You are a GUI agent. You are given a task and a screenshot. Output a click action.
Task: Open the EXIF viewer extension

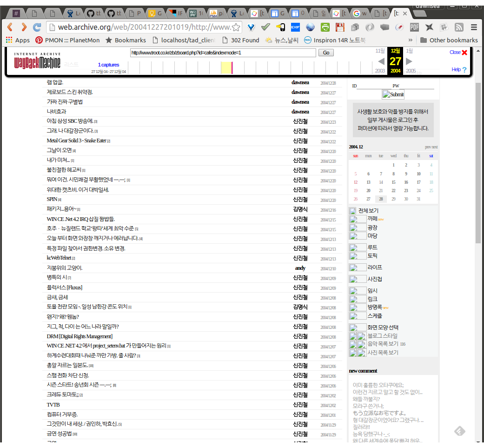click(x=295, y=27)
